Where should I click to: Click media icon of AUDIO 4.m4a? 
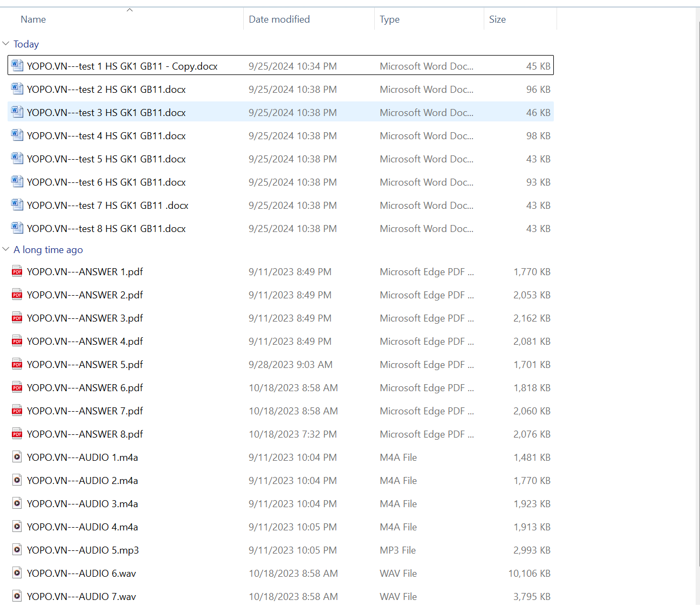(x=17, y=527)
